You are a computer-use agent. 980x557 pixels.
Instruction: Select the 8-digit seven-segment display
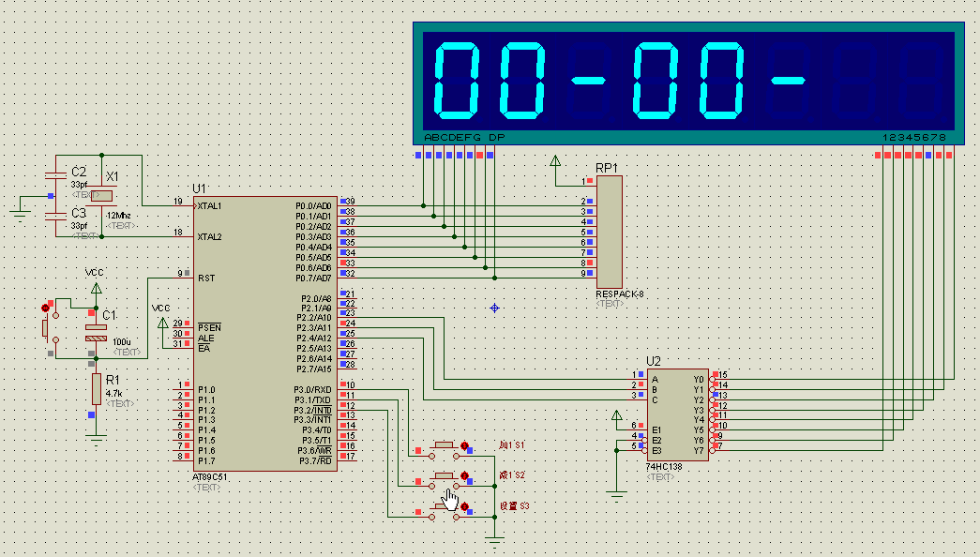pos(688,83)
